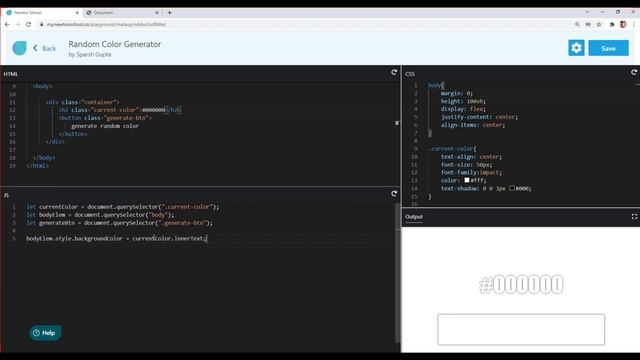Open the tab search dropdown arrow

(587, 12)
